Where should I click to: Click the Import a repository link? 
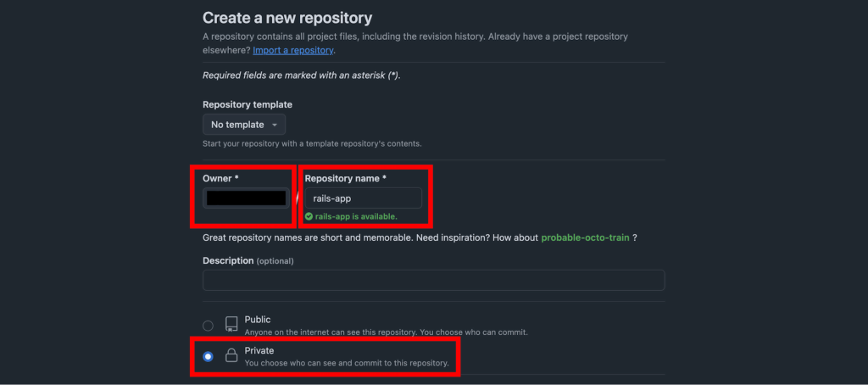point(293,50)
